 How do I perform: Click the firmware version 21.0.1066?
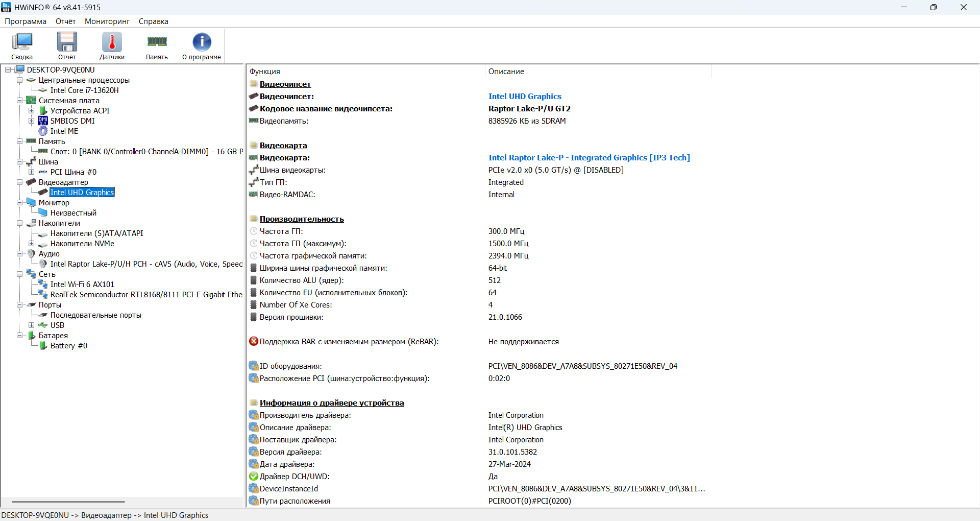(505, 317)
